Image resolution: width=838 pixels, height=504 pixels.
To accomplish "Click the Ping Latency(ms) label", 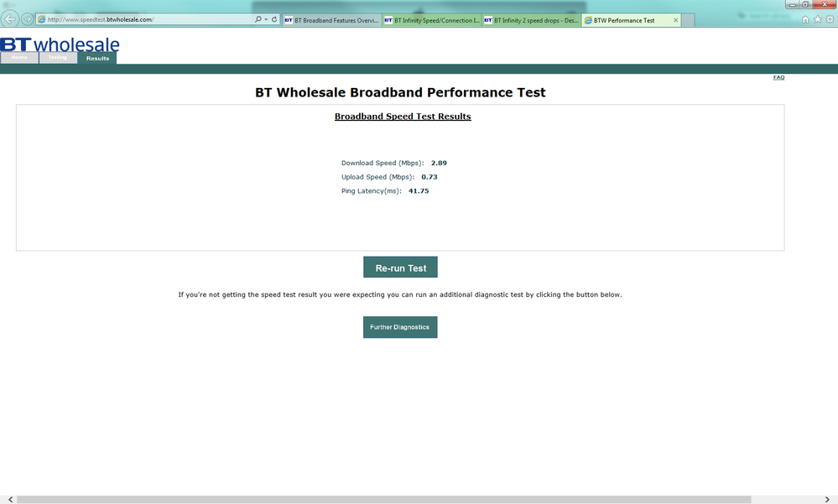I will [x=372, y=191].
